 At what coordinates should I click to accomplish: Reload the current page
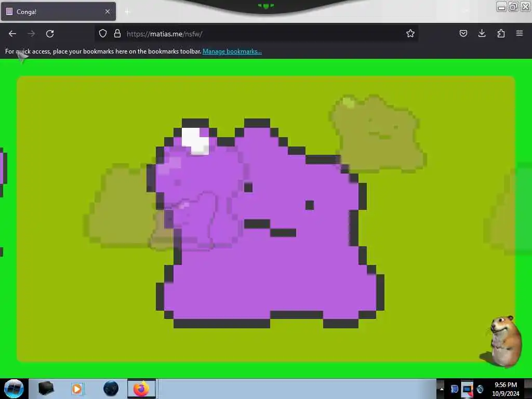point(50,34)
